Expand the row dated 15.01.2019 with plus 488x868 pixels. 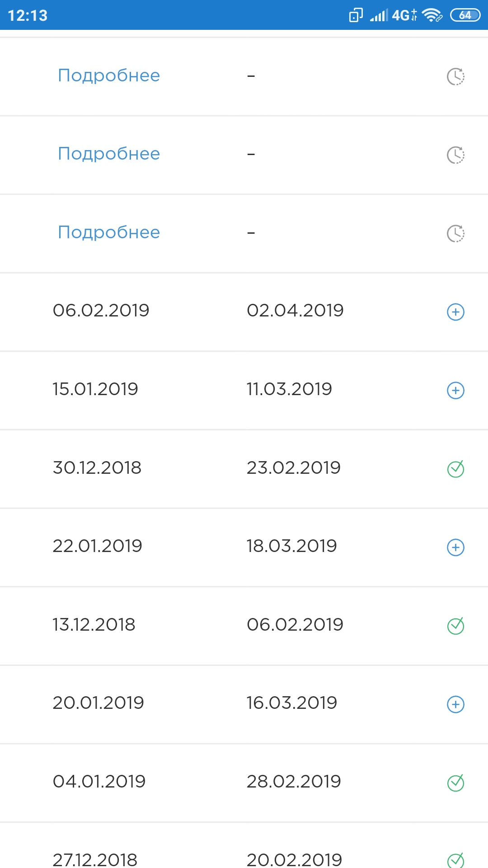(455, 391)
